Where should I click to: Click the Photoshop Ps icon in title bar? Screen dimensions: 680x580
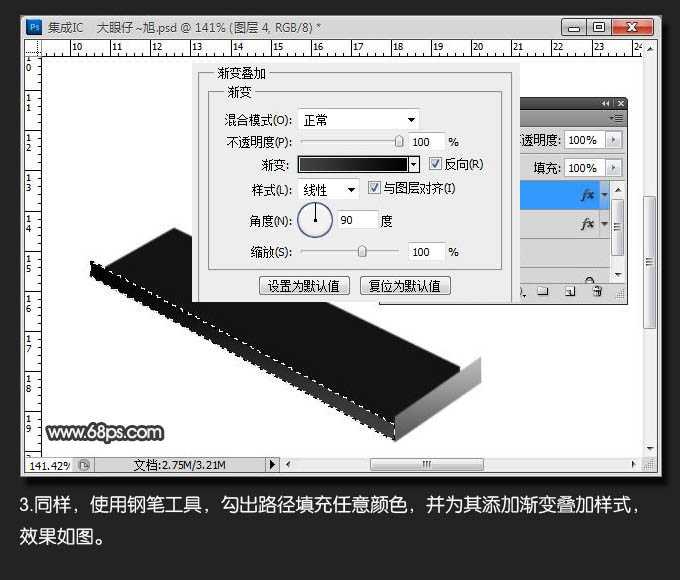[34, 27]
